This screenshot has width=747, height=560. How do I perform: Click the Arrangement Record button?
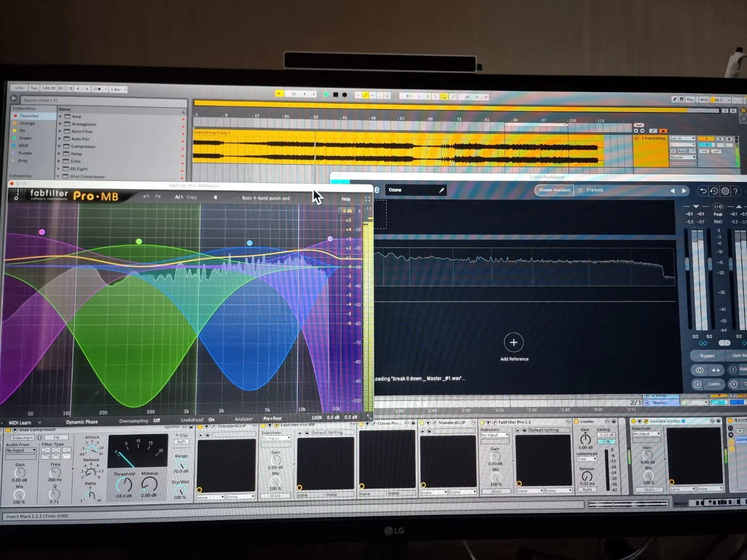pos(345,95)
